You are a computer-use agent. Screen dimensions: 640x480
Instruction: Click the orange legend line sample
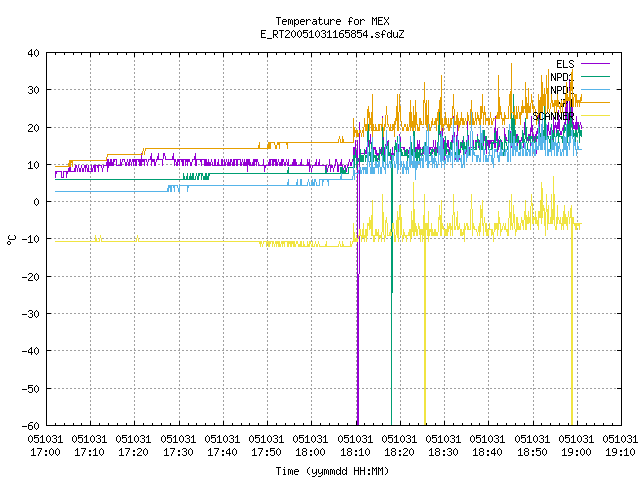595,102
